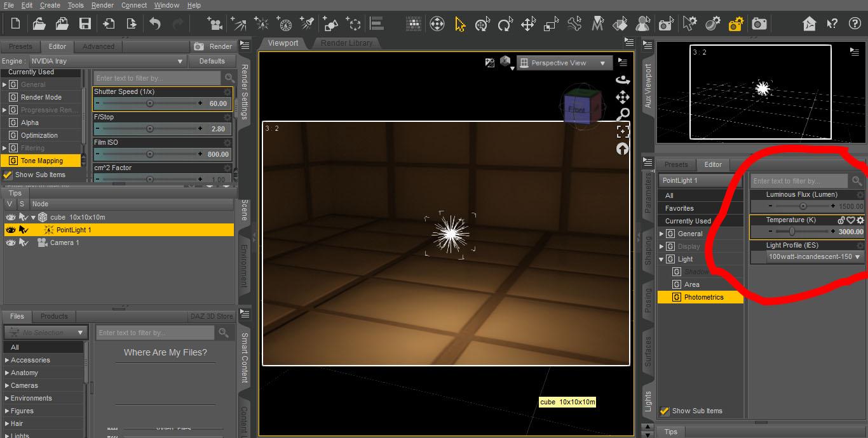Open the Light Profile IES dropdown

[814, 257]
